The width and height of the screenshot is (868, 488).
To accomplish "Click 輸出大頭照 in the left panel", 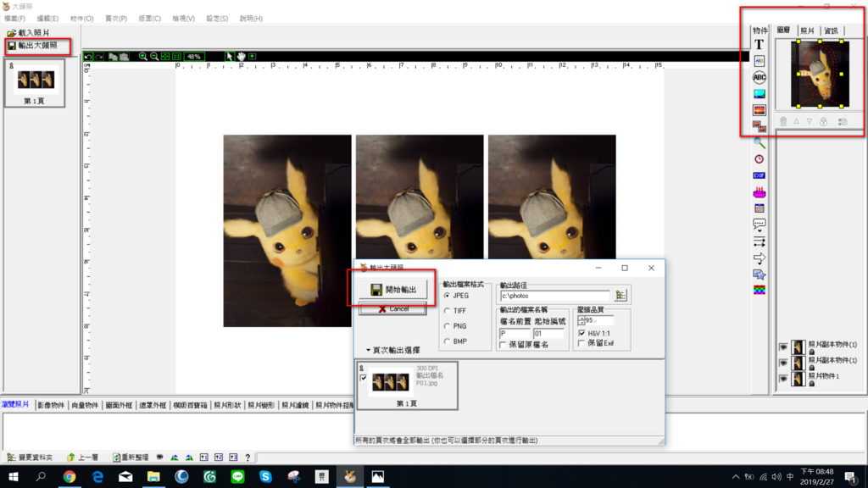I will [33, 46].
